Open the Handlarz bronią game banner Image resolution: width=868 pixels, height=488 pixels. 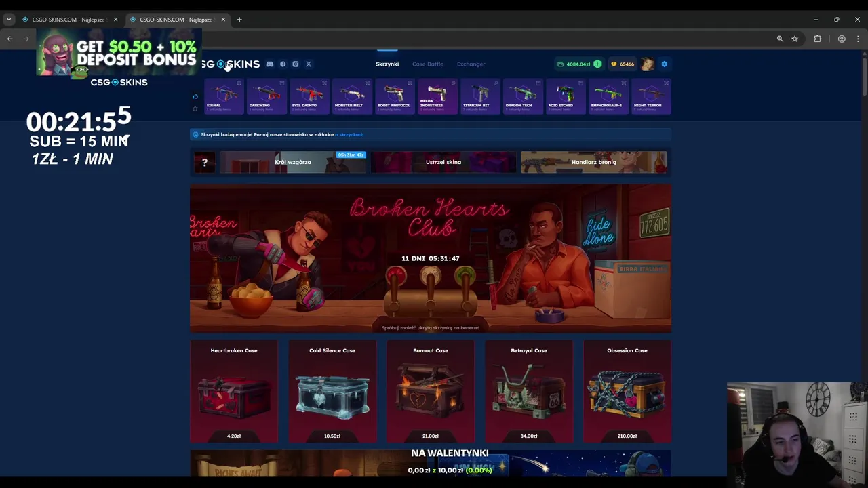point(594,162)
